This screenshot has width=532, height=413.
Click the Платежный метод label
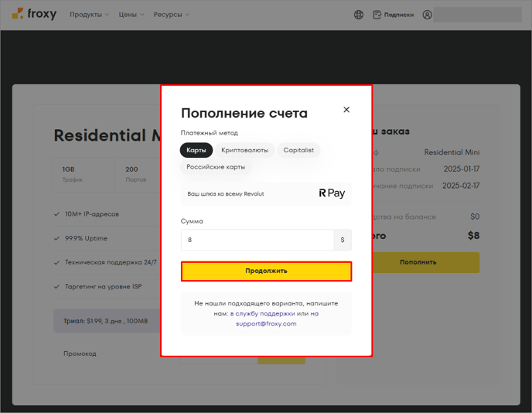tap(210, 133)
